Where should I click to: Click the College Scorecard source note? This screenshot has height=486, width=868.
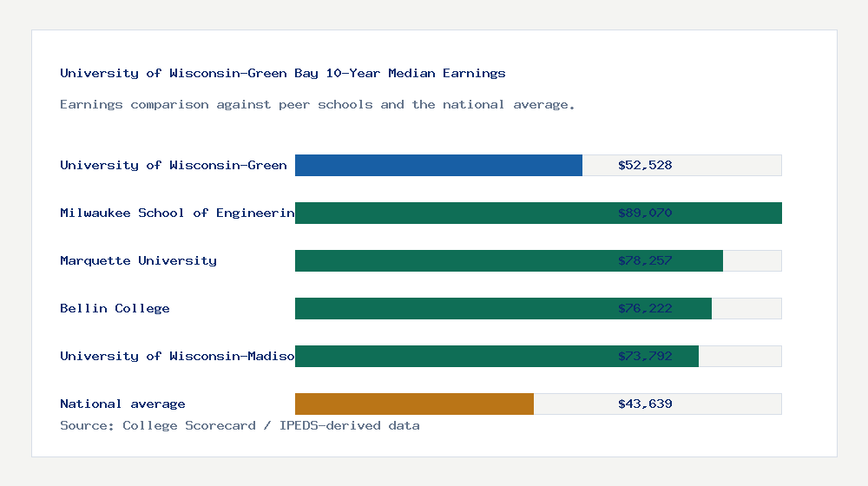tap(240, 425)
